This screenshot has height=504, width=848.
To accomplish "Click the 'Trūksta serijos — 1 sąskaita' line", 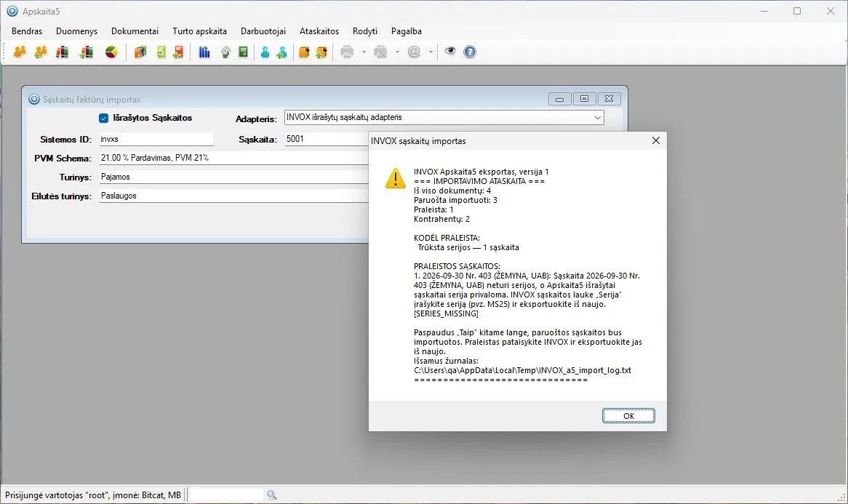I will (468, 247).
